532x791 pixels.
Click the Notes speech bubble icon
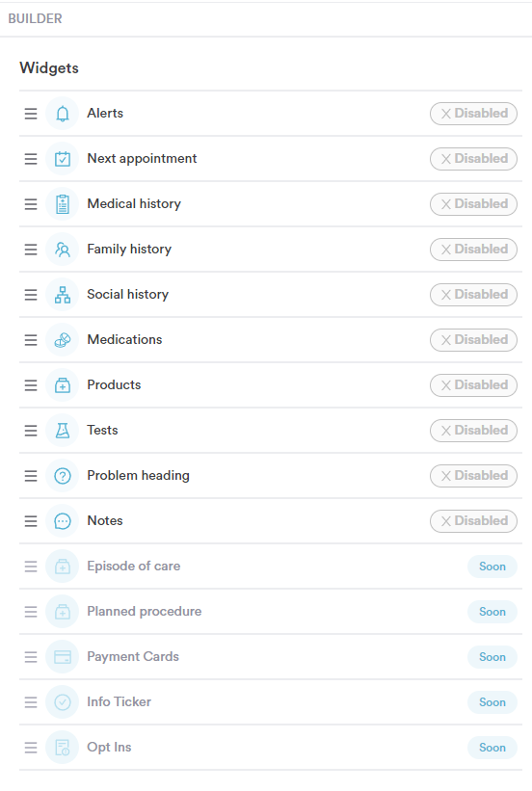pyautogui.click(x=62, y=521)
